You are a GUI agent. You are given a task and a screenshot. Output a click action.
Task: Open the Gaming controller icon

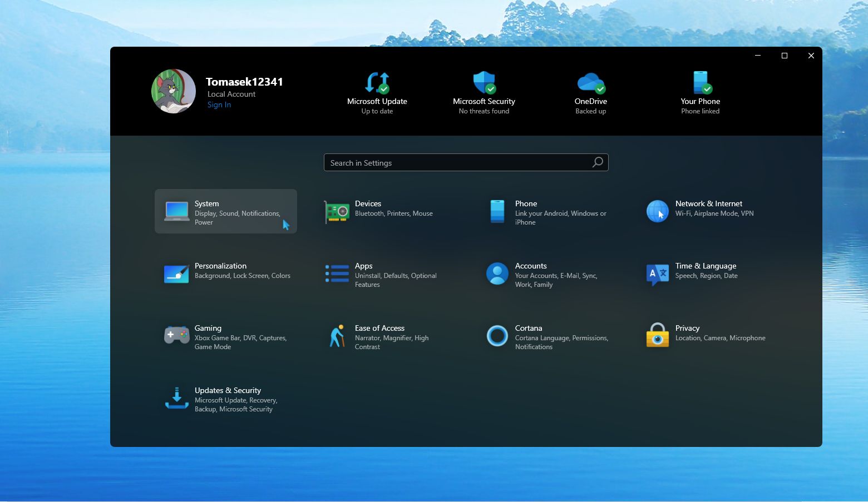pyautogui.click(x=176, y=336)
